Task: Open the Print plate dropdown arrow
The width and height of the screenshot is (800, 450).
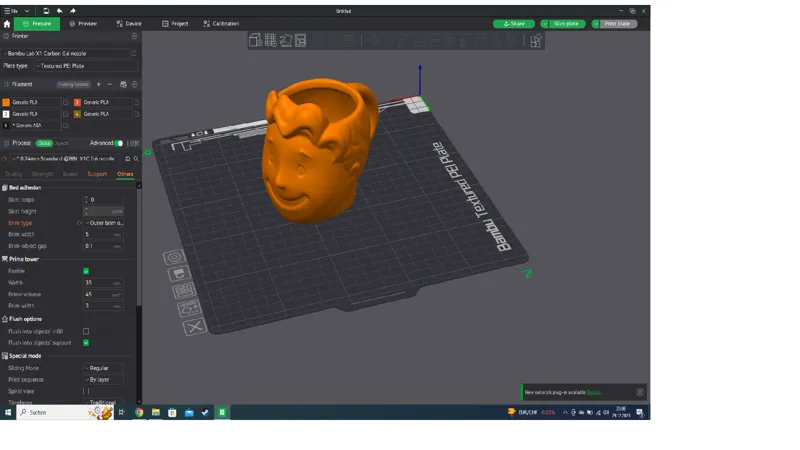Action: 595,24
